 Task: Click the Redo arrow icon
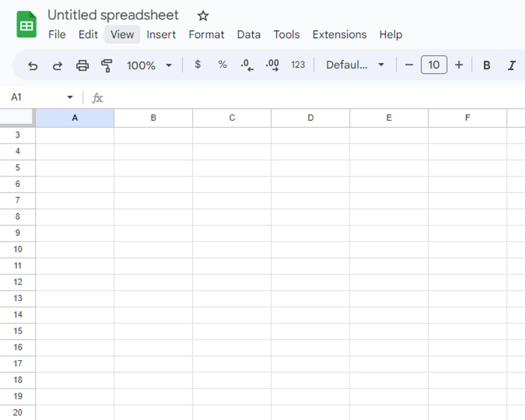57,66
